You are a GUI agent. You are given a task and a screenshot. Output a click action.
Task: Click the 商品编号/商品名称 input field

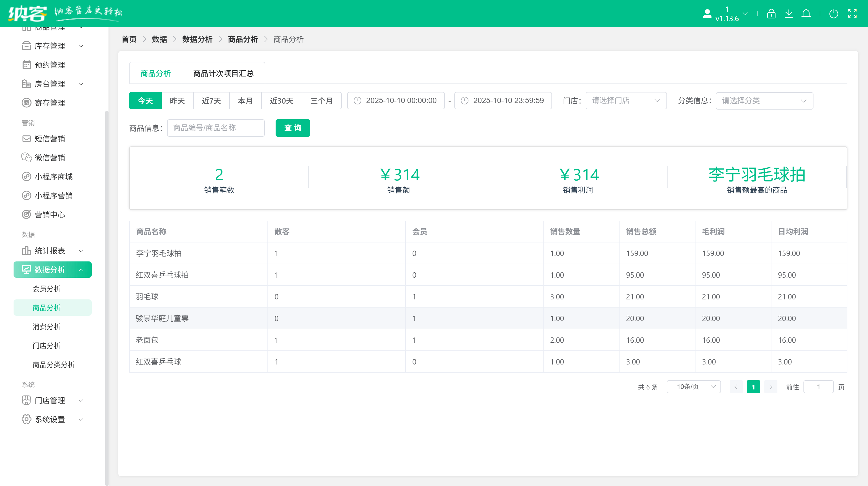(x=216, y=128)
